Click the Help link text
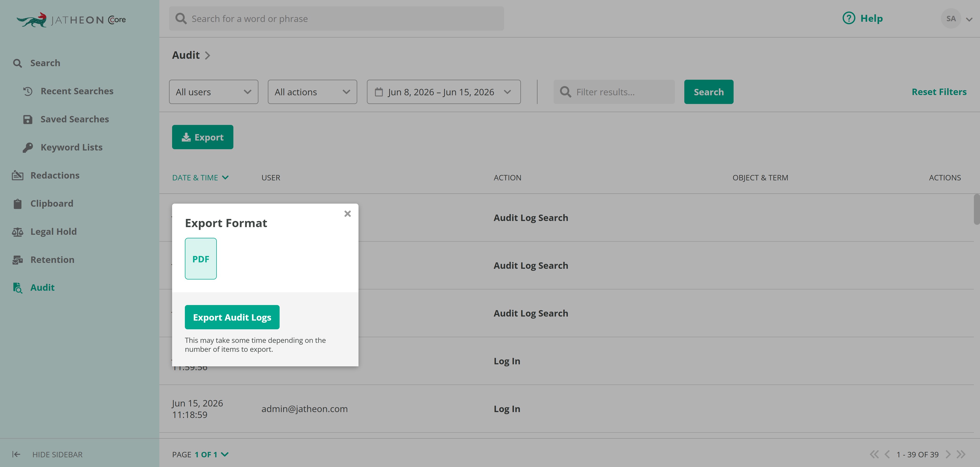The image size is (980, 467). (871, 18)
